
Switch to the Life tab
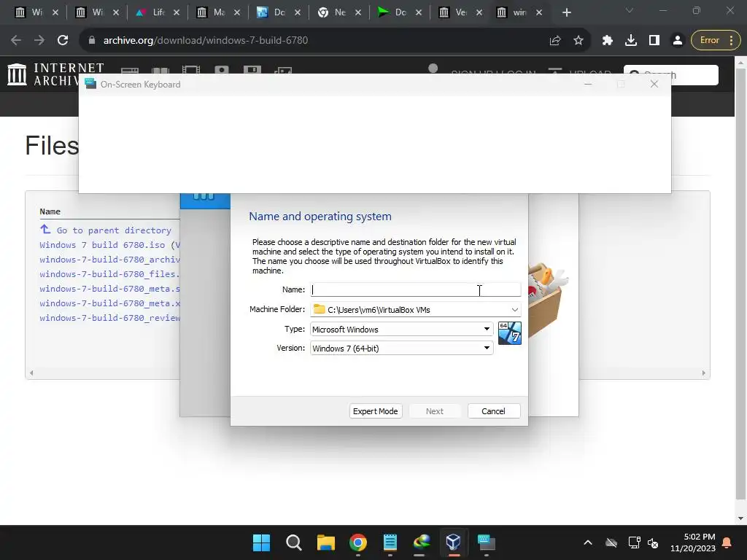158,13
